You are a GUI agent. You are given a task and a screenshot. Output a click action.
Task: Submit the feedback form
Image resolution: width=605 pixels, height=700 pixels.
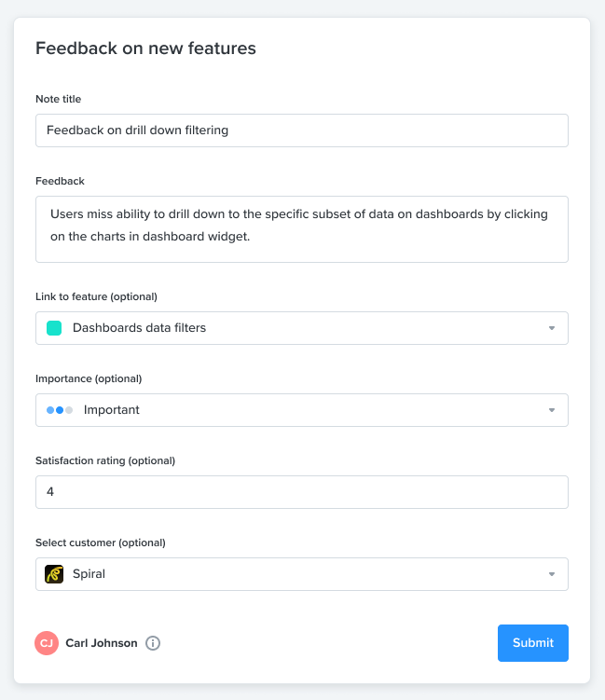[x=533, y=643]
